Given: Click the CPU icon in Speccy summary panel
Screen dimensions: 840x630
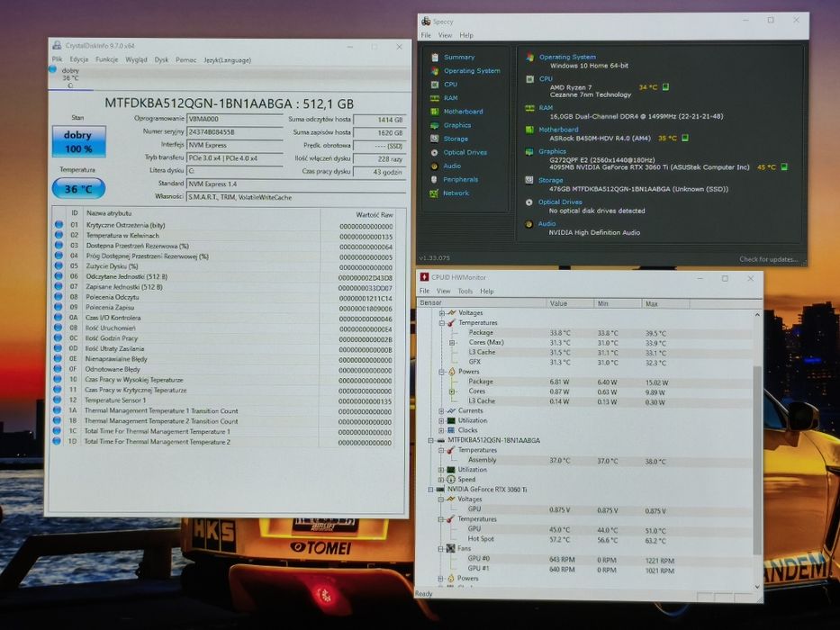Looking at the screenshot, I should pyautogui.click(x=529, y=79).
